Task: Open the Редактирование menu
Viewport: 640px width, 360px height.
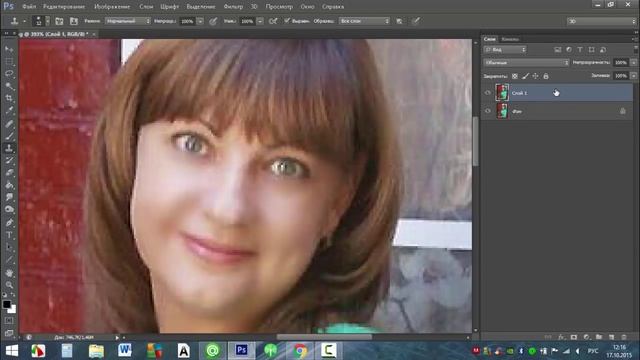Action: coord(64,7)
